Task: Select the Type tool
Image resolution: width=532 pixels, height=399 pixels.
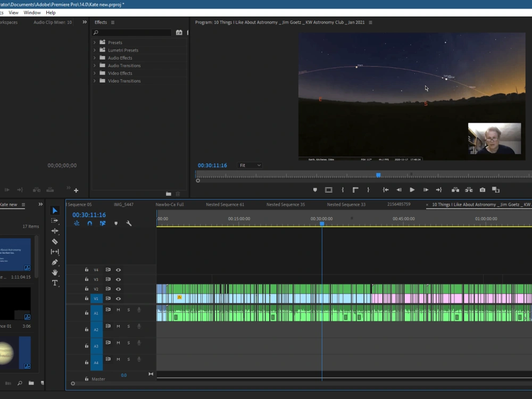Action: point(55,283)
